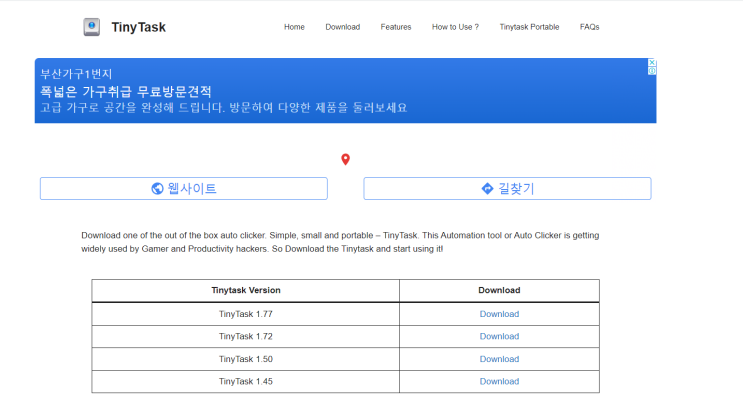Download TinyTask 1.50
This screenshot has width=743, height=418.
[x=499, y=359]
